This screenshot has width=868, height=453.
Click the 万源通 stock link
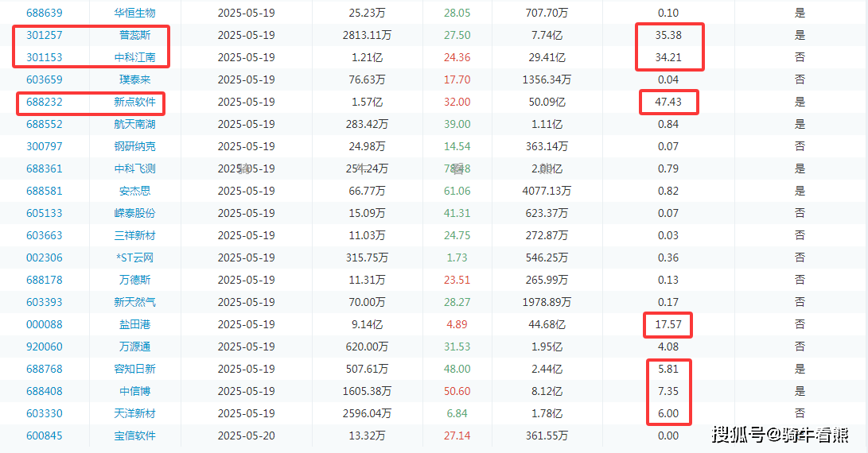point(134,347)
